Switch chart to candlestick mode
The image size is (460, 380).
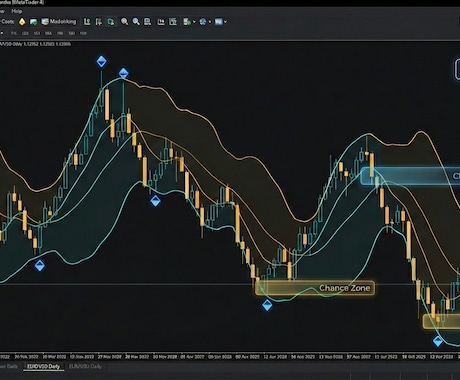tap(99, 22)
